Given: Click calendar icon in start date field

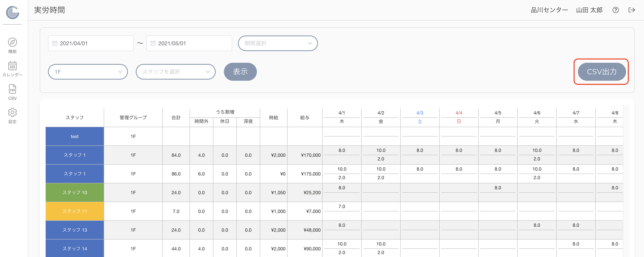Looking at the screenshot, I should (x=55, y=43).
